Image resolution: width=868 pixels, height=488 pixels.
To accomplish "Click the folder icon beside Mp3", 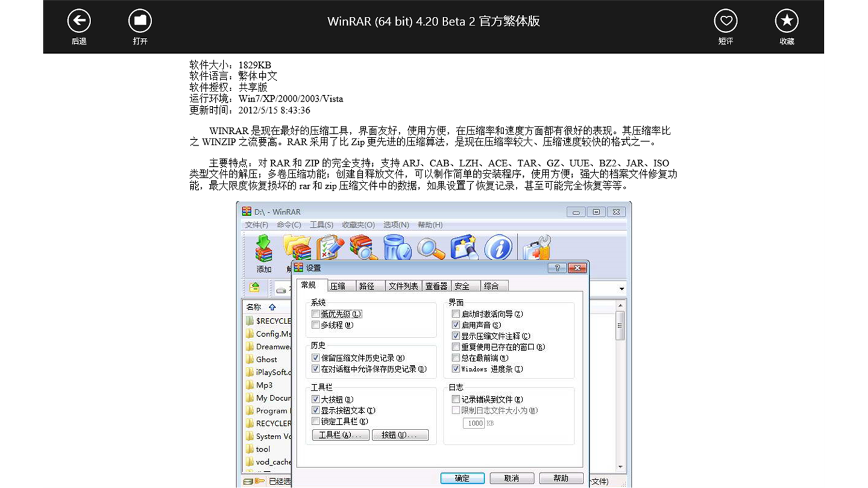I will (x=250, y=385).
